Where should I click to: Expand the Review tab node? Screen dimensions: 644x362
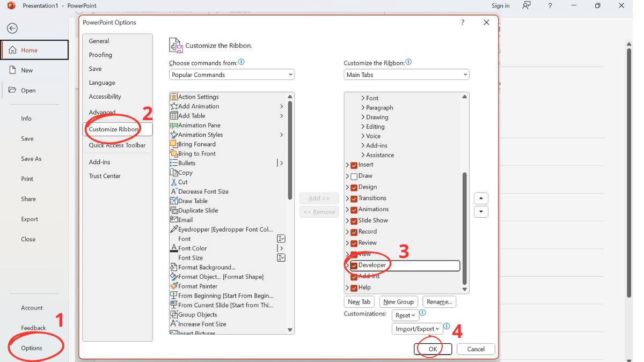coord(348,243)
